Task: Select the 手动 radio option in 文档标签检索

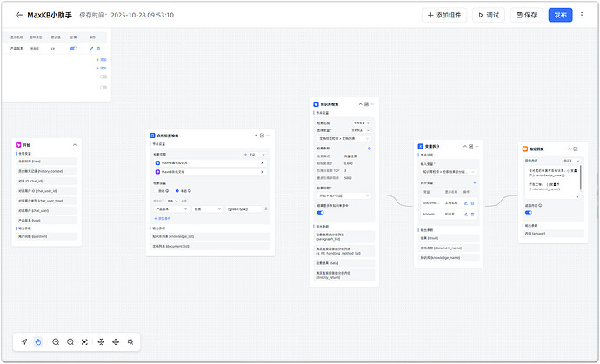Action: point(177,191)
